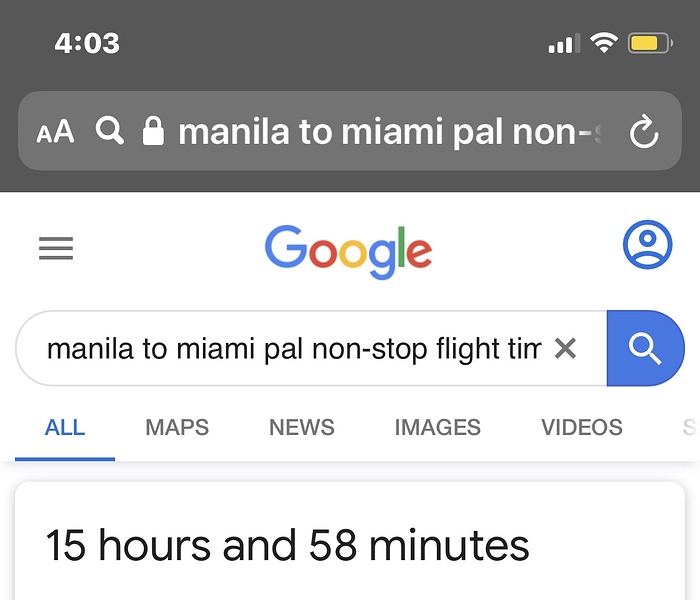700x600 pixels.
Task: Clear search text with X icon
Action: 565,348
